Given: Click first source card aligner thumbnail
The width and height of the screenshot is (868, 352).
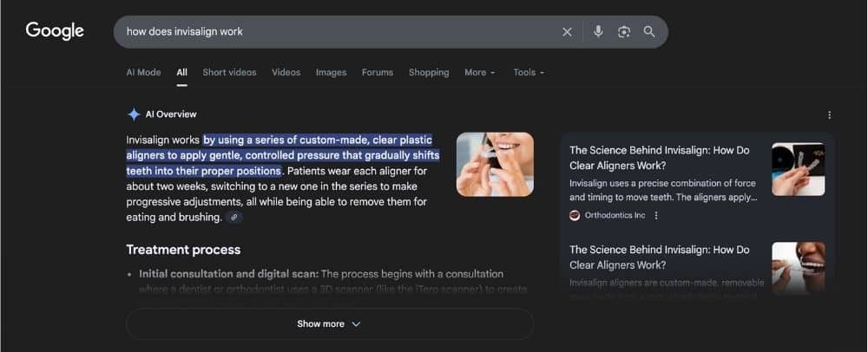Looking at the screenshot, I should pos(798,169).
